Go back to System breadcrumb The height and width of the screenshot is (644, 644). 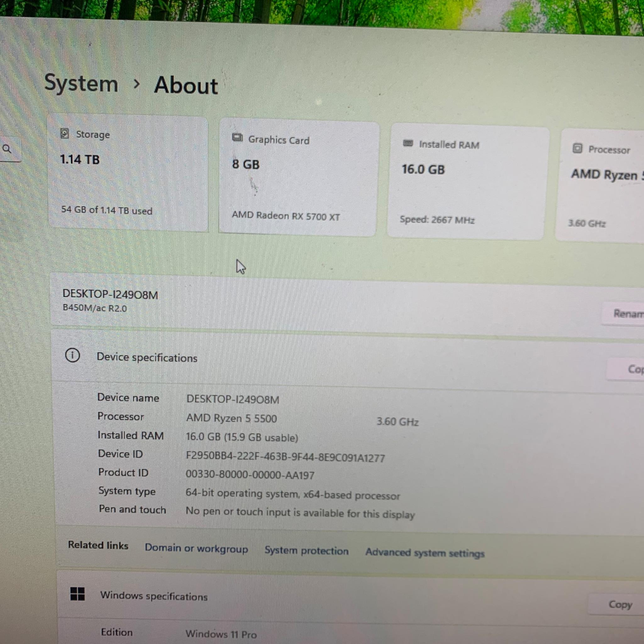tap(81, 83)
